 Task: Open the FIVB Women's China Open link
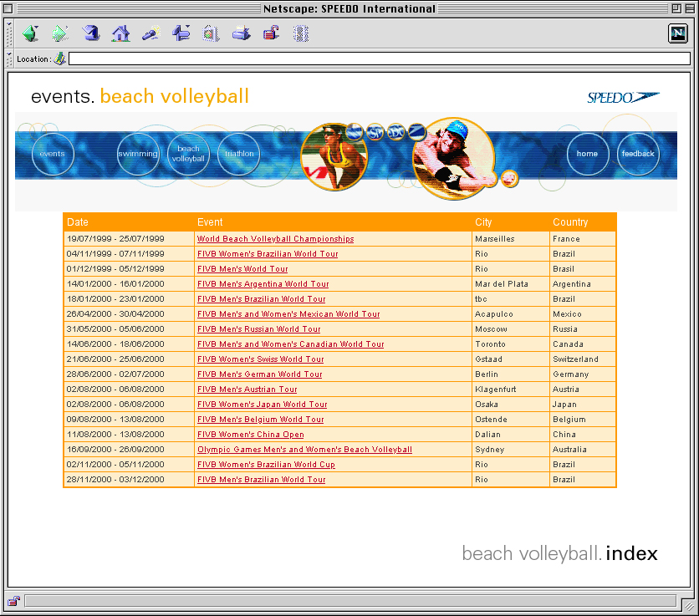tap(250, 435)
